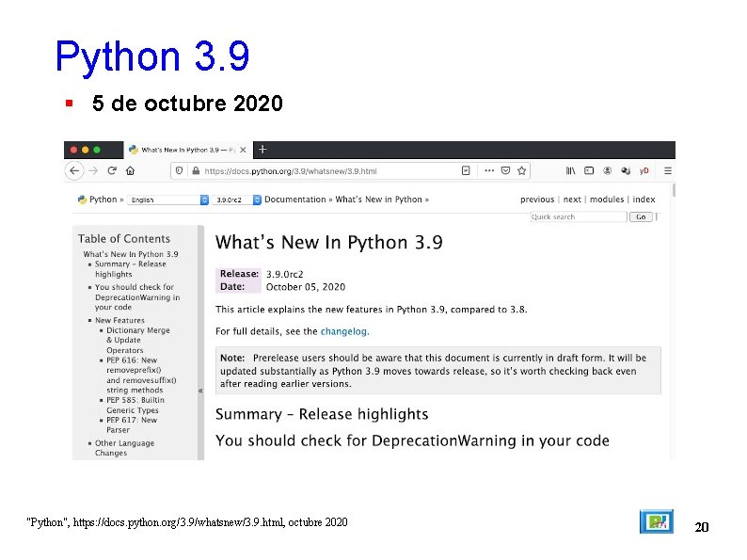This screenshot has width=747, height=560.
Task: Click the slide footer logo icon
Action: (656, 521)
